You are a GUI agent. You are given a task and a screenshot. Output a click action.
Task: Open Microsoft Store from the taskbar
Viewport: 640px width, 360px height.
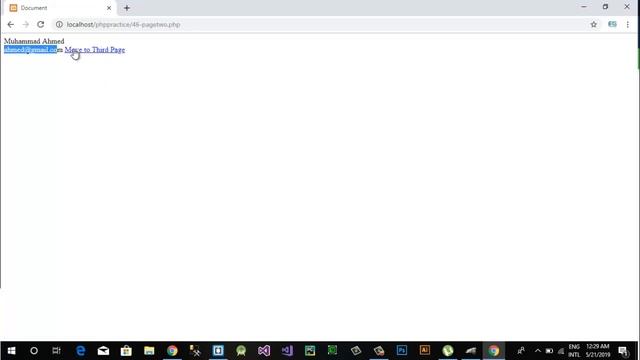click(126, 351)
